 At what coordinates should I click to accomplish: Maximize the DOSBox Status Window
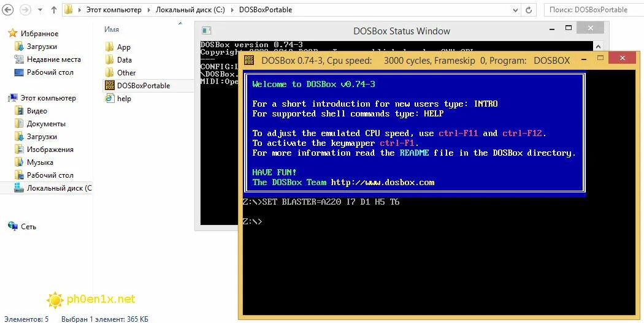(x=569, y=28)
